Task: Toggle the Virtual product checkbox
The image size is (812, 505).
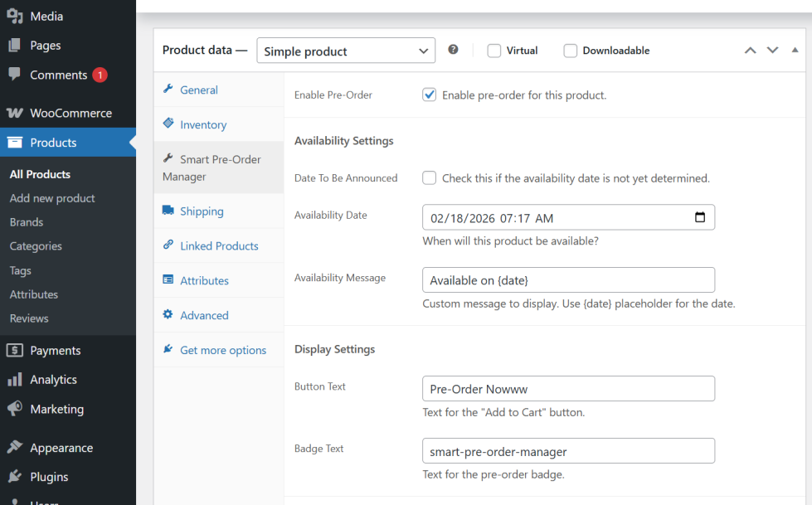Action: pos(494,51)
